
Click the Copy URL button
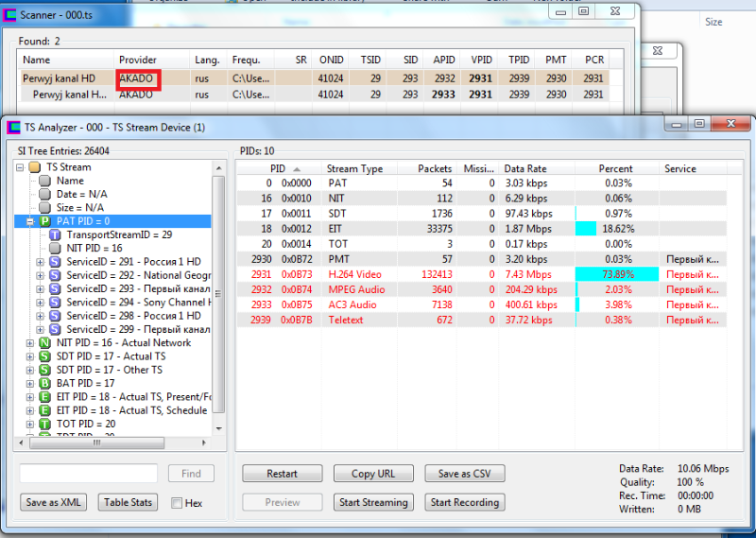[x=372, y=474]
